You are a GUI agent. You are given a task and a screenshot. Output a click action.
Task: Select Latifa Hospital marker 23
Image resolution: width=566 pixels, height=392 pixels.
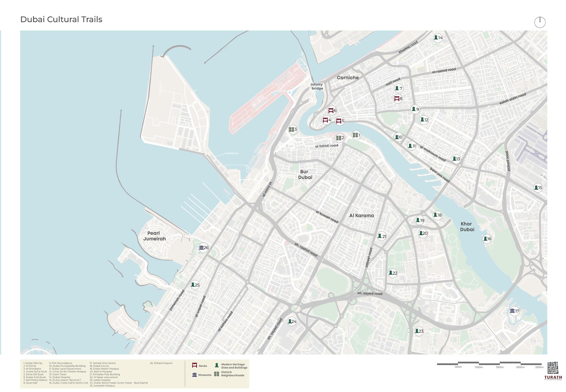tap(419, 331)
